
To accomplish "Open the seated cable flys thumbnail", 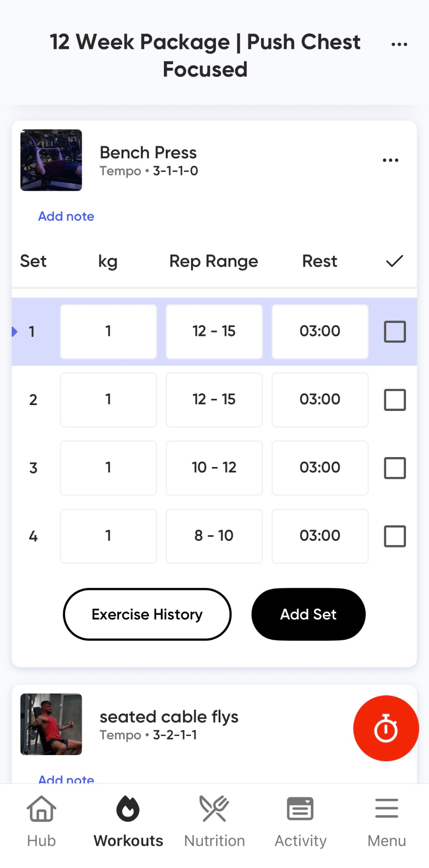I will [51, 724].
